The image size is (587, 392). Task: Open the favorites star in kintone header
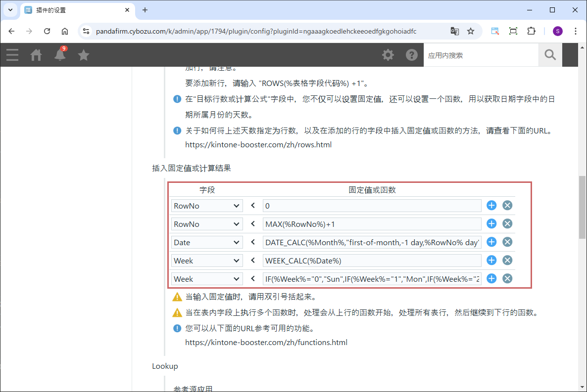tap(84, 55)
